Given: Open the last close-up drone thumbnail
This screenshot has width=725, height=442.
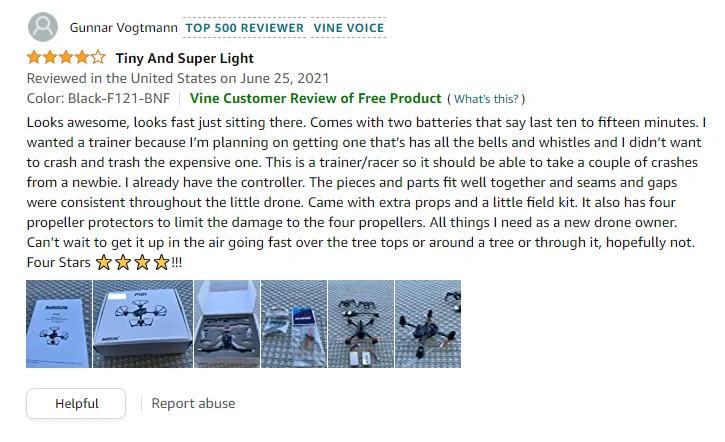Looking at the screenshot, I should [x=428, y=324].
